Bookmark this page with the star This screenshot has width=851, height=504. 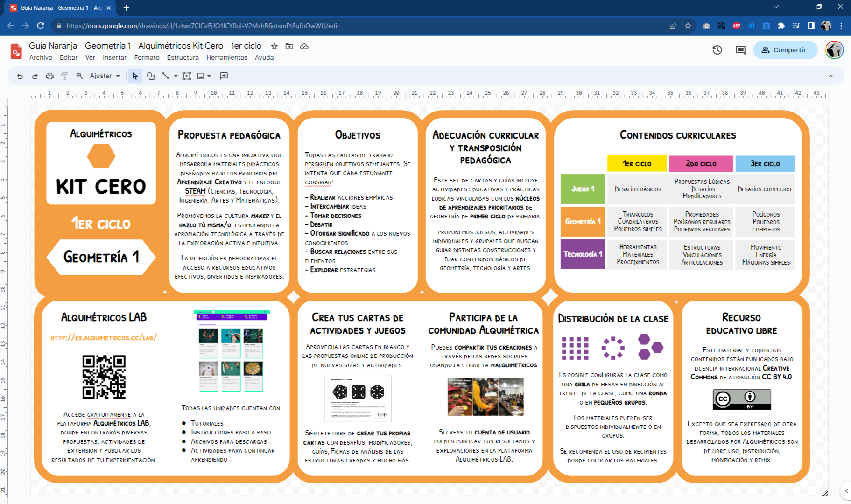pyautogui.click(x=688, y=26)
